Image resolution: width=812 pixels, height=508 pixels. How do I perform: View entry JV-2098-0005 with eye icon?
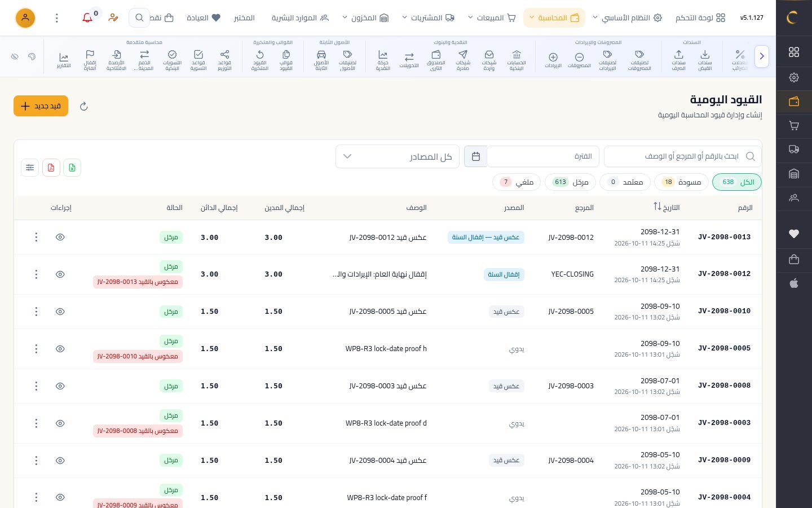pyautogui.click(x=60, y=349)
